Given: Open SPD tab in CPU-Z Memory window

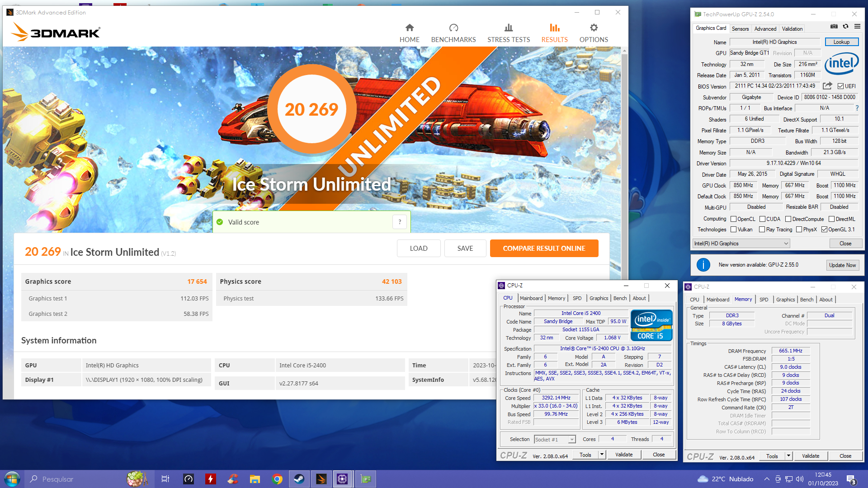Looking at the screenshot, I should pos(764,300).
